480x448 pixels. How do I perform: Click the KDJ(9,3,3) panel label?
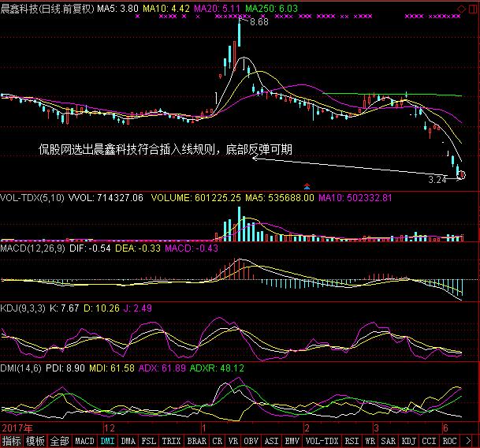pos(23,308)
